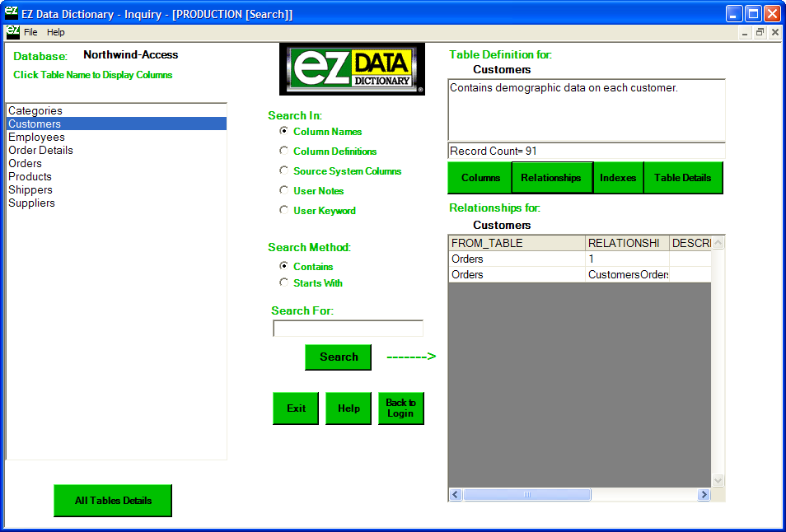This screenshot has width=786, height=532.
Task: Open the File menu
Action: [30, 32]
